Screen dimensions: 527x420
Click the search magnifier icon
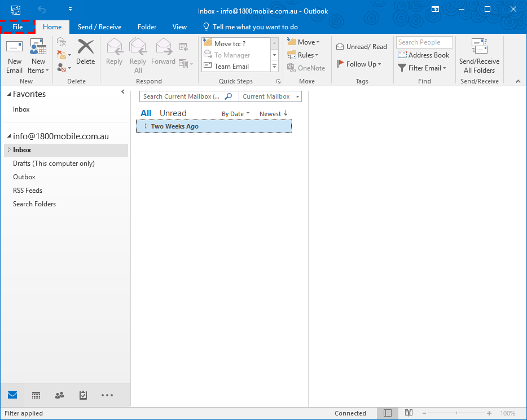point(228,97)
